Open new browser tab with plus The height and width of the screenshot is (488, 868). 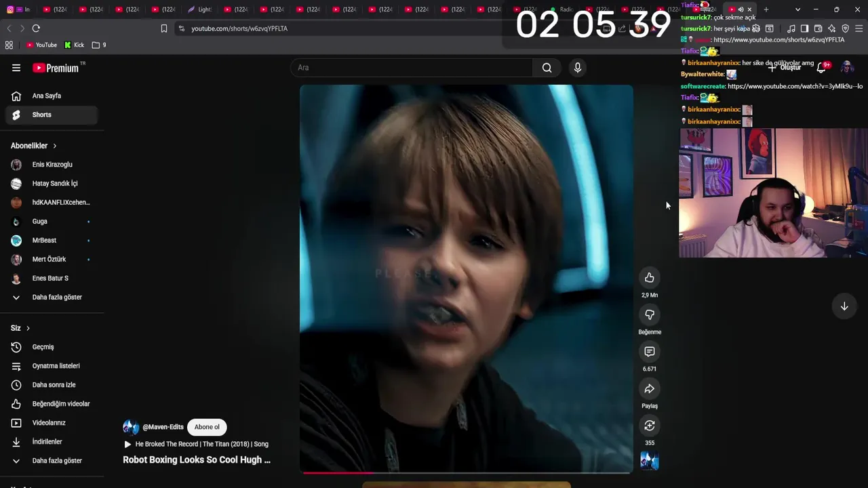click(766, 9)
